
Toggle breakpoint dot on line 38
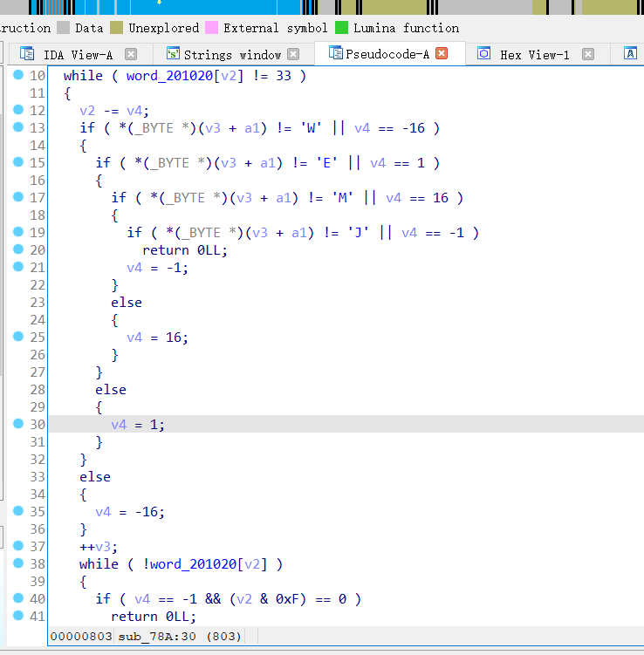18,563
